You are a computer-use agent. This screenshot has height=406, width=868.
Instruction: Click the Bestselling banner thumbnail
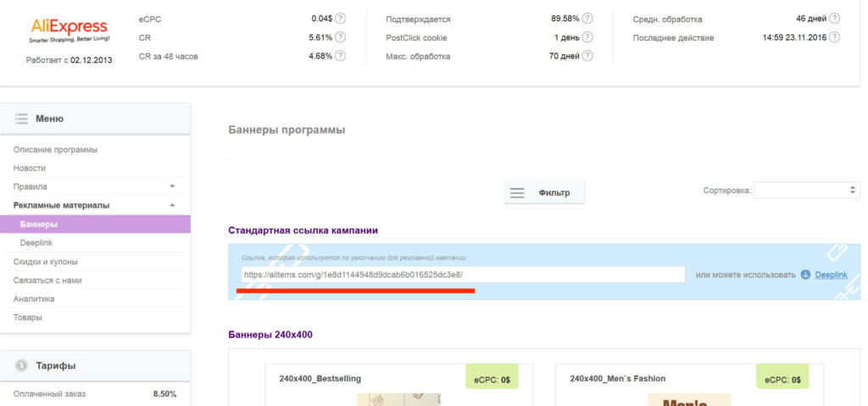(x=398, y=399)
